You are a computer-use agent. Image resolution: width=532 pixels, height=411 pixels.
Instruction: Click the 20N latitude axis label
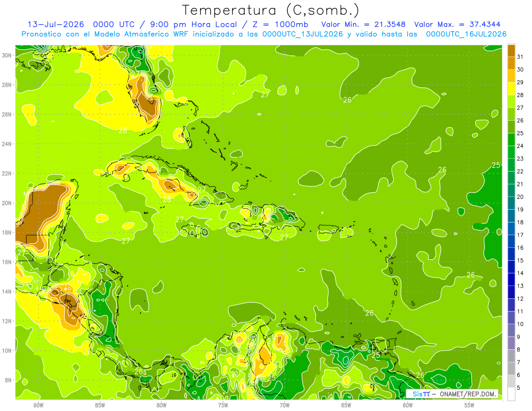7,203
